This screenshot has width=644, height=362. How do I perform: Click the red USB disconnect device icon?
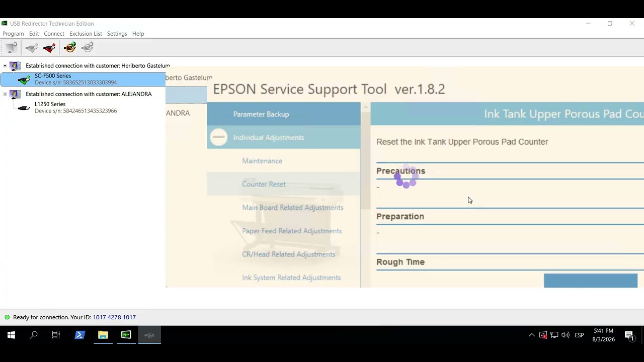click(49, 48)
